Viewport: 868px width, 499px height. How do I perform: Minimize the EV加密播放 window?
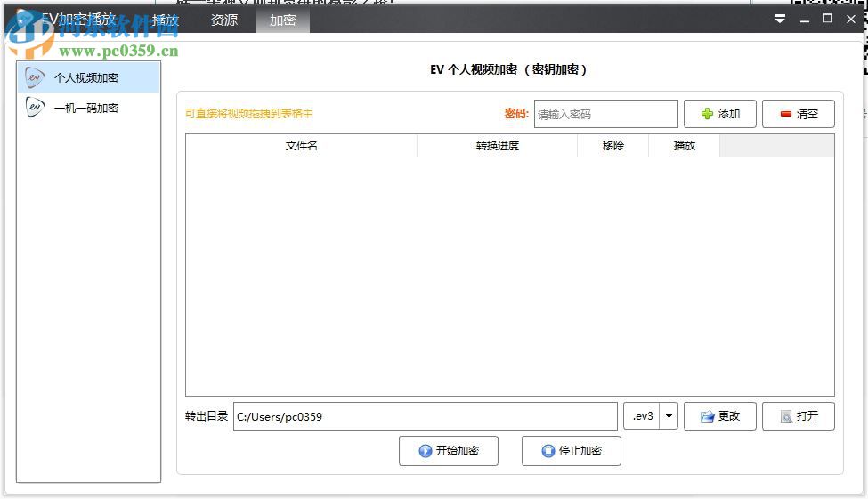[804, 20]
